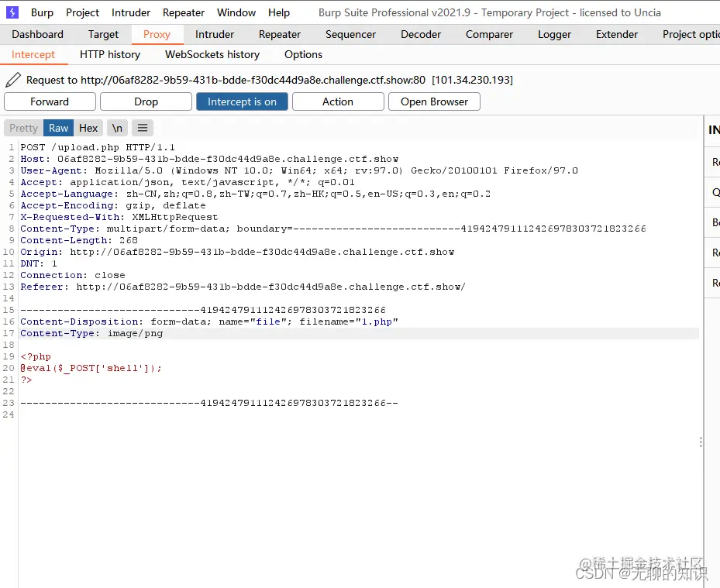Open the hamburger message editor menu icon
Screen dimensions: 720x588
143,128
